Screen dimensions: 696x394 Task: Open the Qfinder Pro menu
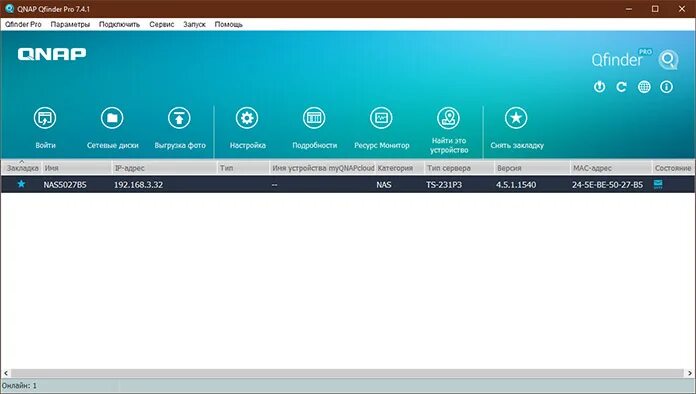(23, 24)
